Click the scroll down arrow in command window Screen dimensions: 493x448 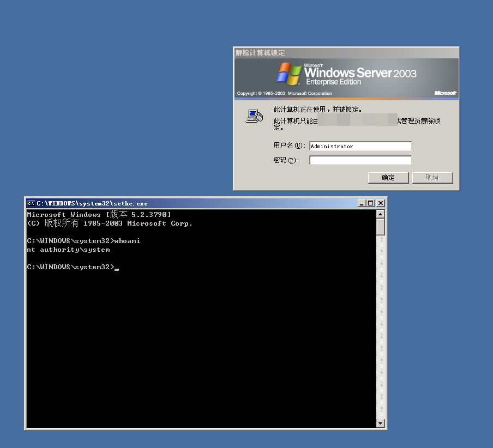381,423
